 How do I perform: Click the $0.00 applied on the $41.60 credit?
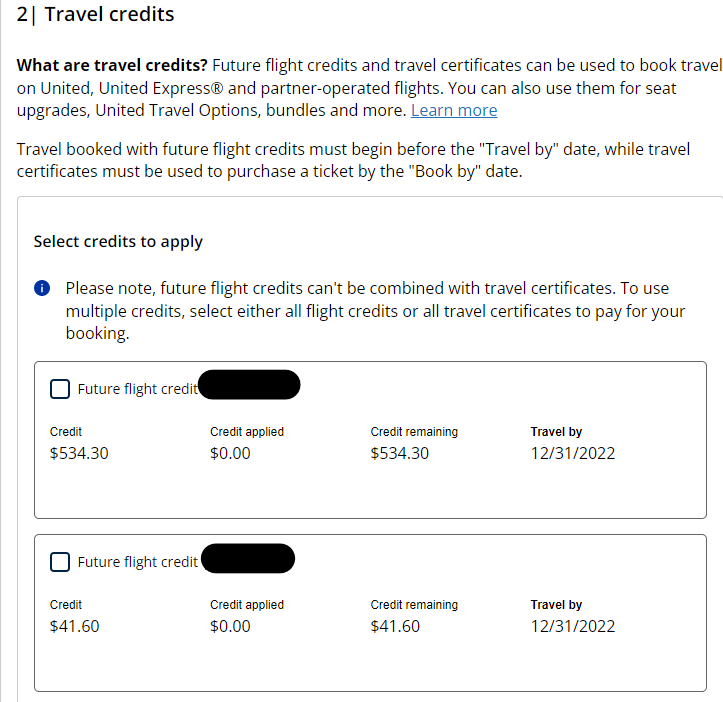pyautogui.click(x=230, y=626)
